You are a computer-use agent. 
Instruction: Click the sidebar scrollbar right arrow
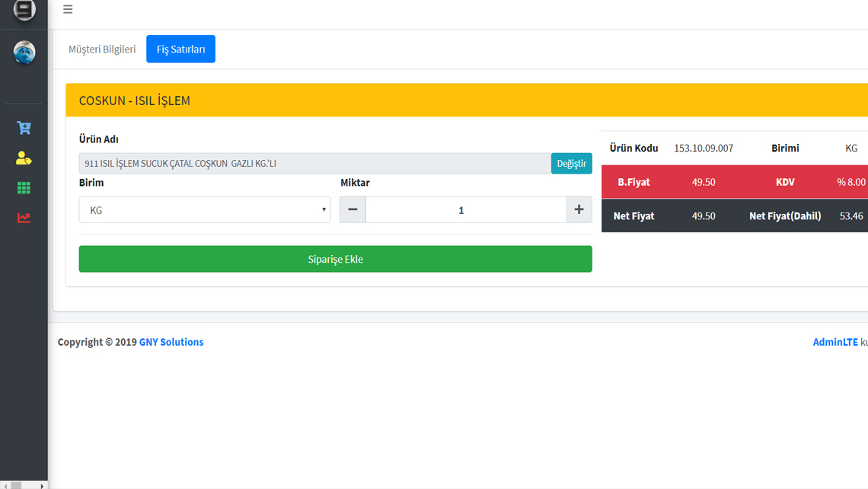point(42,485)
